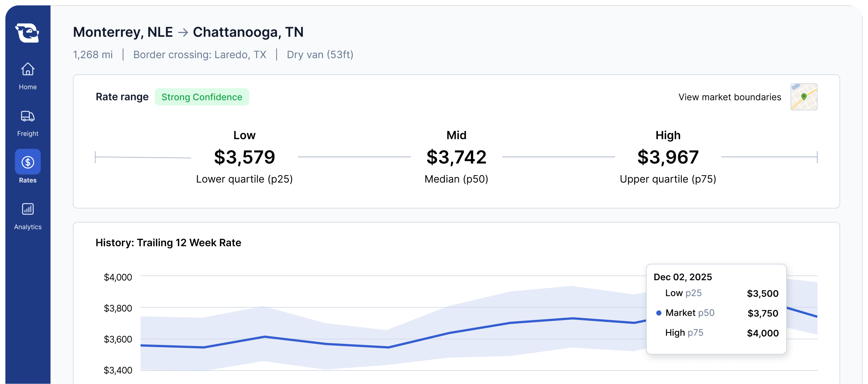
Task: Click the tooltip High p75 $4,000 value
Action: (x=763, y=333)
